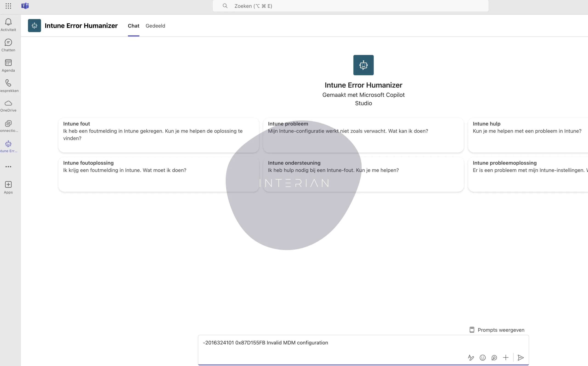The image size is (588, 366).
Task: Click Prompts weergeven button
Action: click(497, 330)
